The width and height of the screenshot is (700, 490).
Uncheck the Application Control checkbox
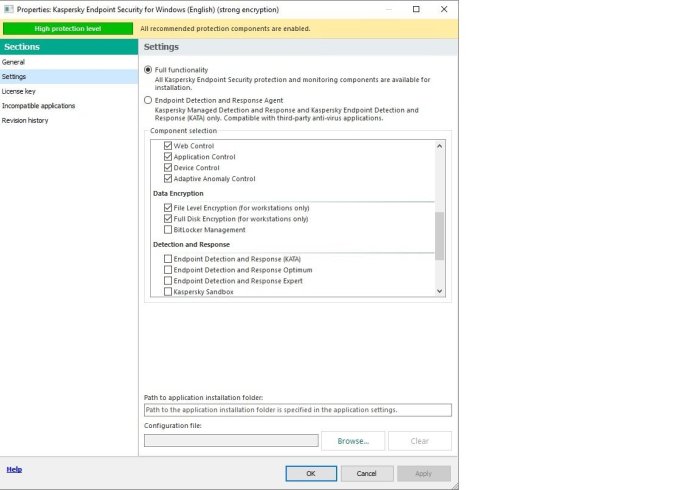[168, 157]
